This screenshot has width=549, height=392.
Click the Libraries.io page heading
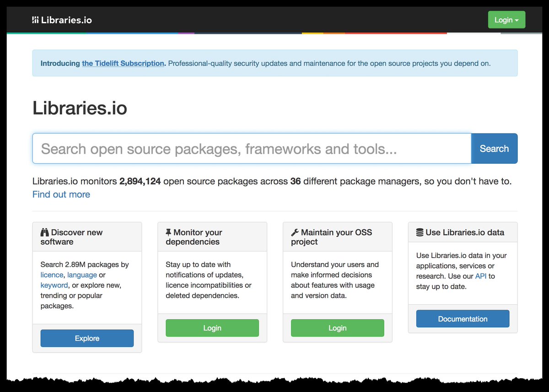click(80, 108)
